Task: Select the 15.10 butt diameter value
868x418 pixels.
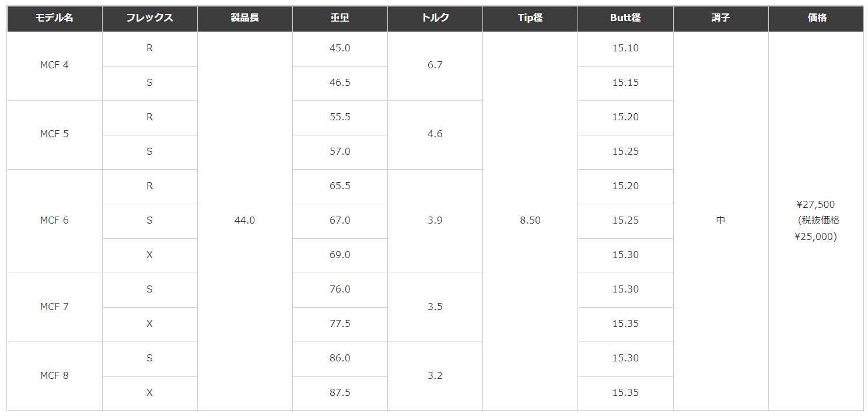Action: tap(625, 48)
